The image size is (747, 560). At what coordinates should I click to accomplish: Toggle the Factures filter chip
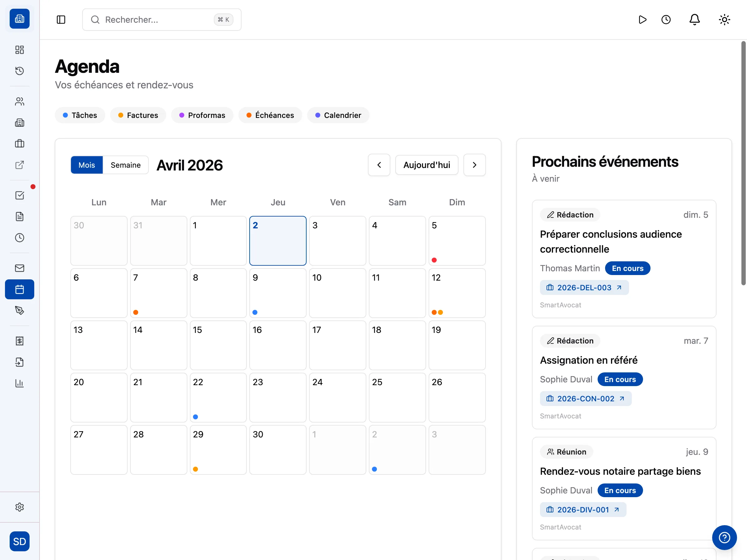pyautogui.click(x=138, y=115)
